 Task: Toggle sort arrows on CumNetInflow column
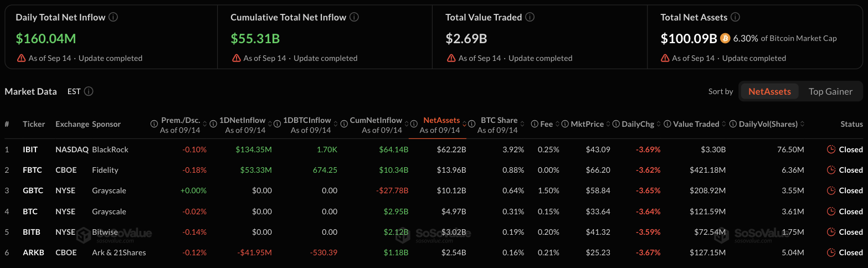click(x=406, y=124)
